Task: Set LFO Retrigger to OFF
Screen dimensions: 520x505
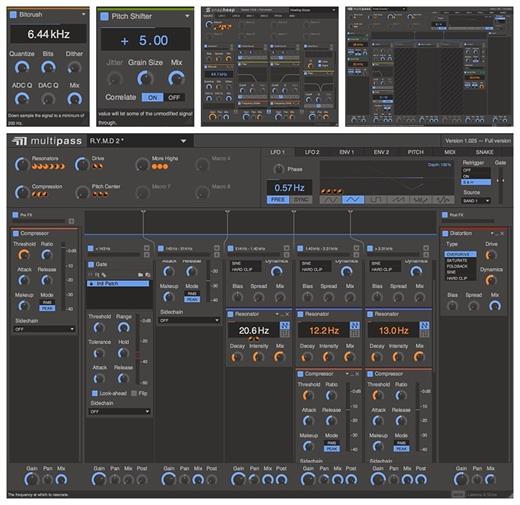Action: 476,170
